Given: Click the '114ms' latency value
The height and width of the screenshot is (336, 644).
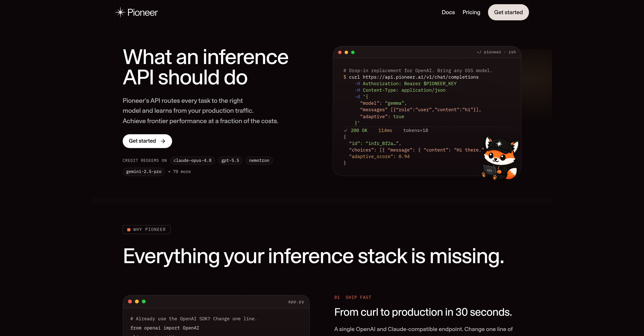Looking at the screenshot, I should coord(385,130).
